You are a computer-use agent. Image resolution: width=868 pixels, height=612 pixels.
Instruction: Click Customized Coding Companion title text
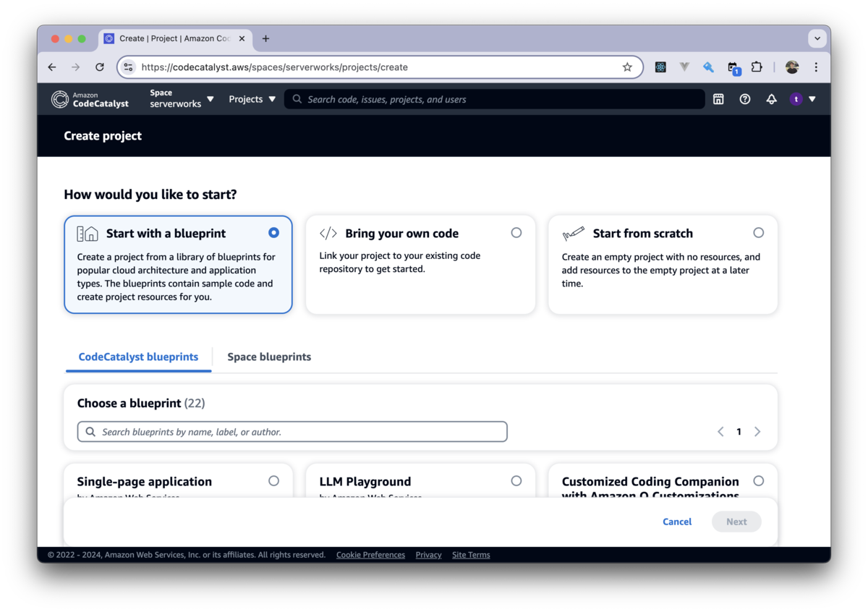point(650,488)
